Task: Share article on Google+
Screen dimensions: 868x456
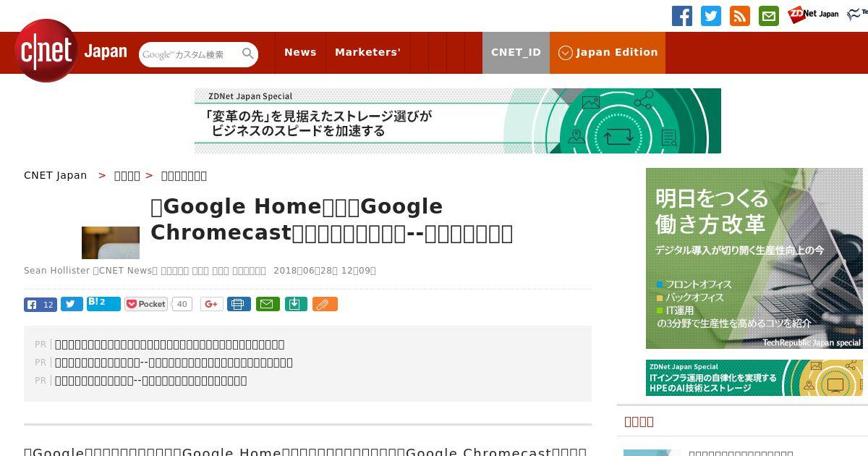Action: point(212,304)
